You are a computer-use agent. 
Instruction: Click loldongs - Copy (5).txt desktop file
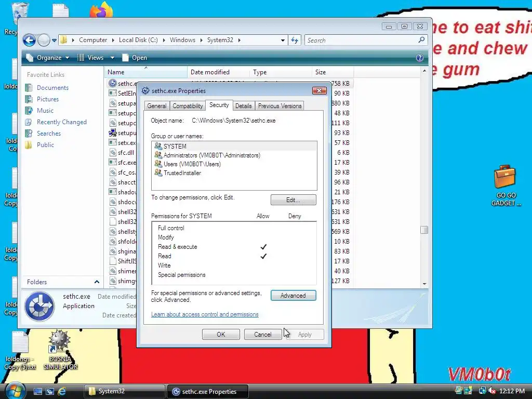(20, 351)
